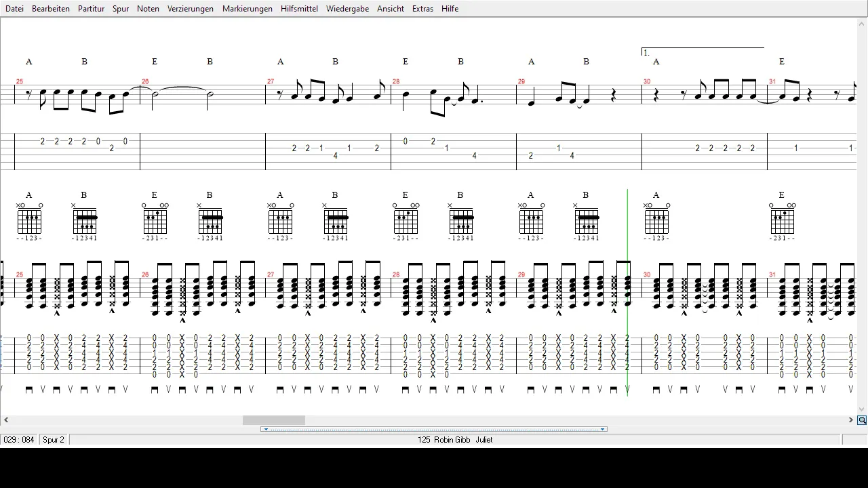Open the Partitur menu
This screenshot has width=868, height=488.
click(91, 9)
